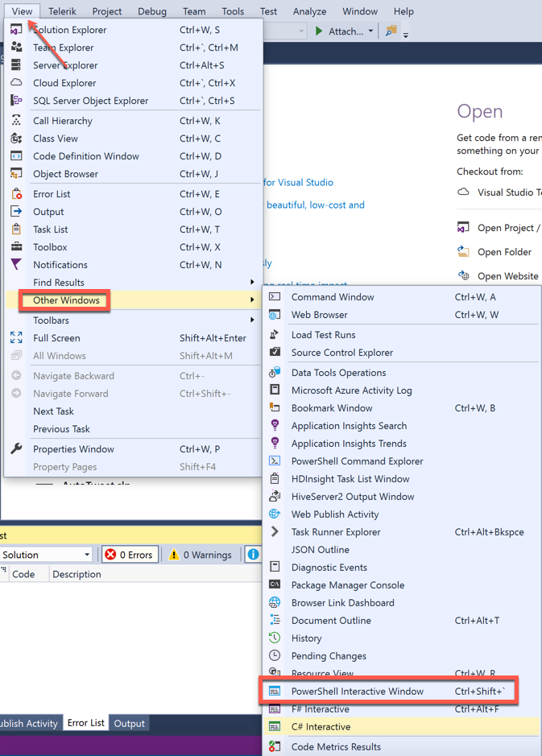The image size is (542, 756).
Task: Click the Web Publish Activity globe icon
Action: (275, 514)
